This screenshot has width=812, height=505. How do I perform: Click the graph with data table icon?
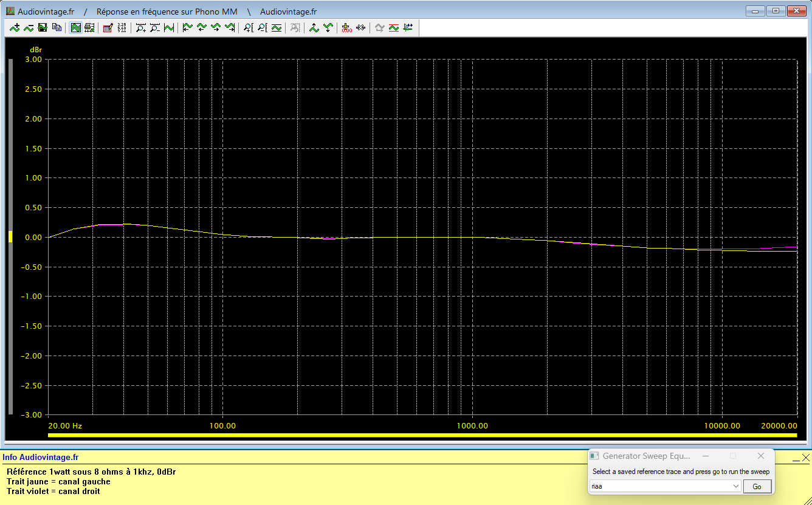89,27
